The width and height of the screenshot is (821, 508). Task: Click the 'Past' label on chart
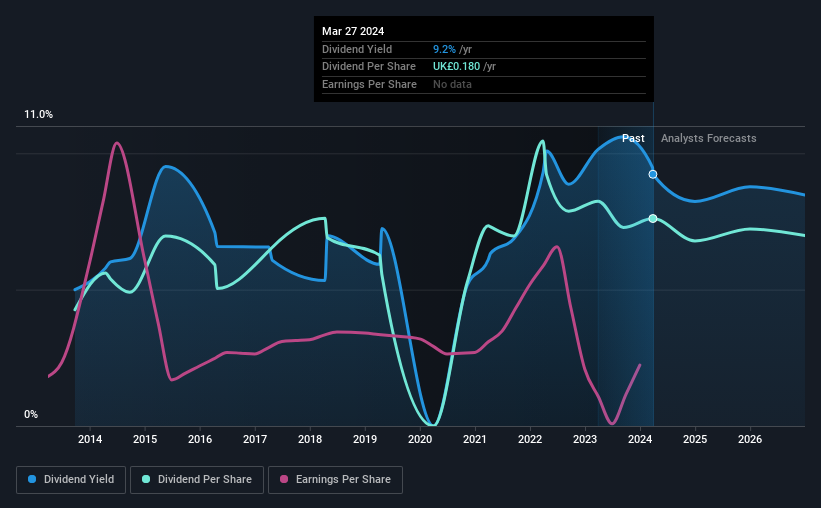pos(633,138)
